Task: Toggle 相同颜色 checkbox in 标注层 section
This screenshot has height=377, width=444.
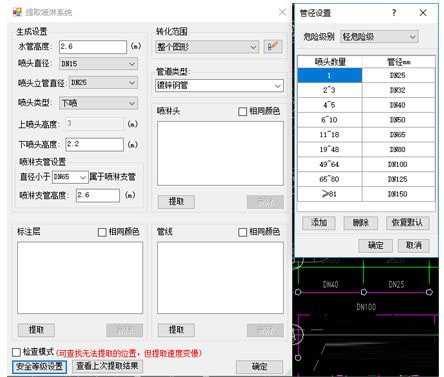Action: (x=102, y=232)
